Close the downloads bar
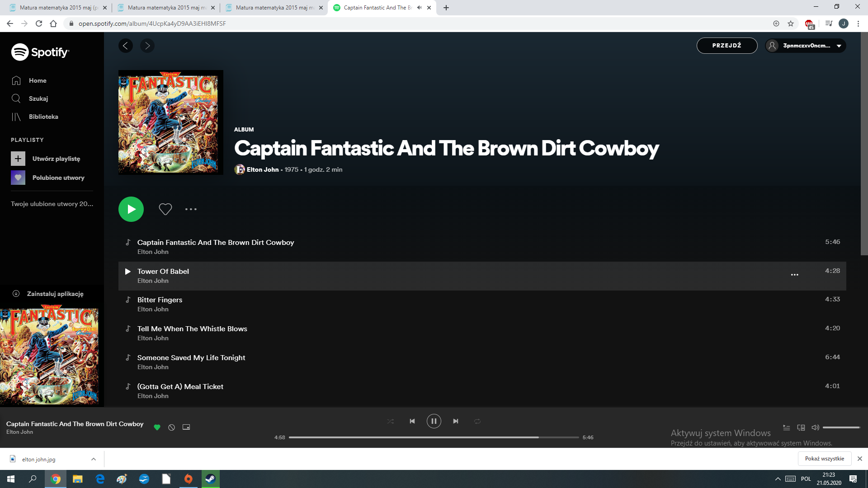868x488 pixels. 860,459
